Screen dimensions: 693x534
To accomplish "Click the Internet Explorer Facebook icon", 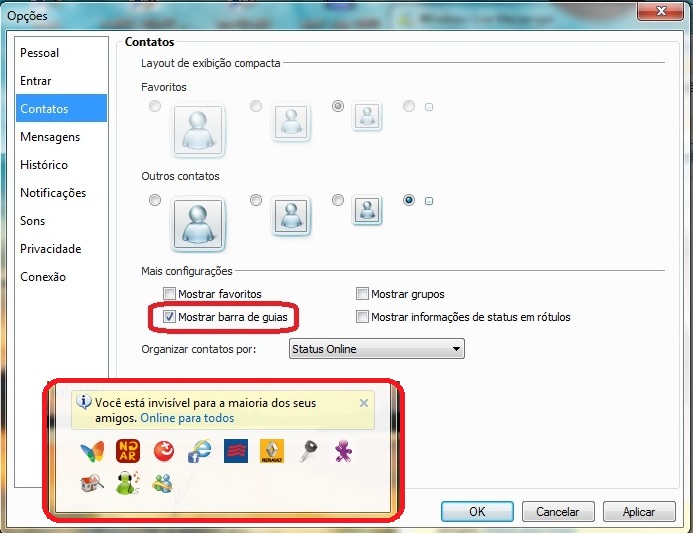I will pos(199,451).
